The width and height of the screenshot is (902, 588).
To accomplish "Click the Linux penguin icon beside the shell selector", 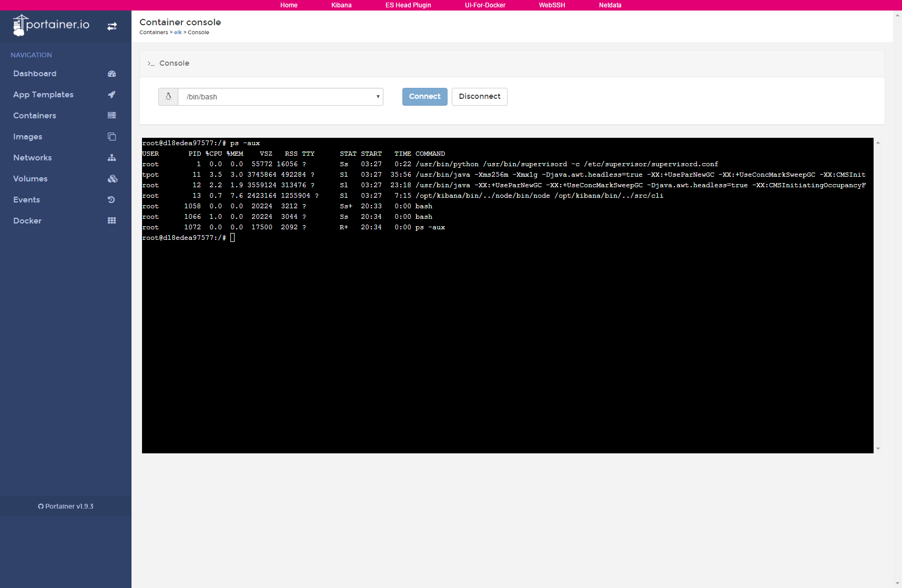I will click(x=168, y=97).
